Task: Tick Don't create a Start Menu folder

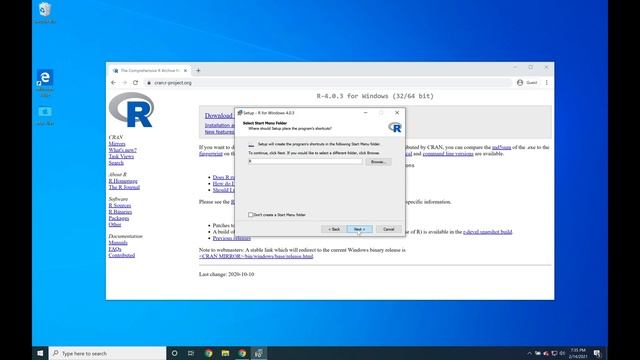Action: click(251, 215)
